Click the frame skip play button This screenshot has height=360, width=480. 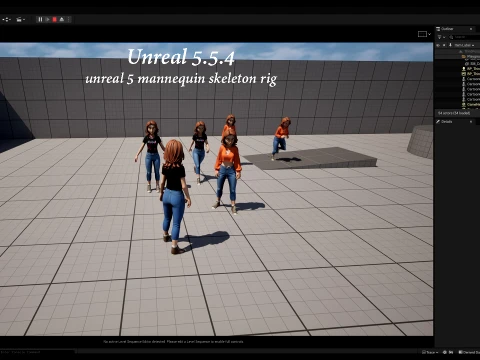pyautogui.click(x=47, y=20)
